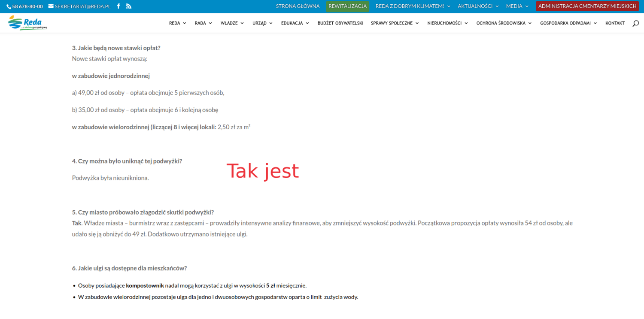This screenshot has width=644, height=319.
Task: Open the Kontakt menu item
Action: (x=615, y=23)
